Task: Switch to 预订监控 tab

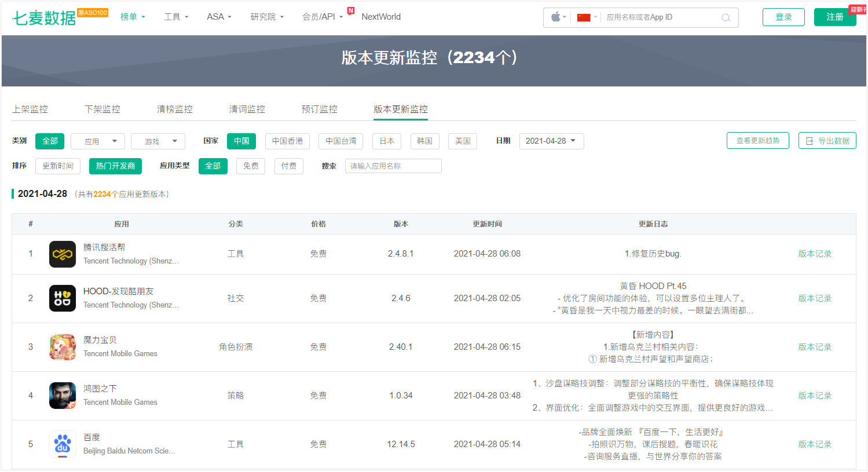Action: [x=320, y=109]
